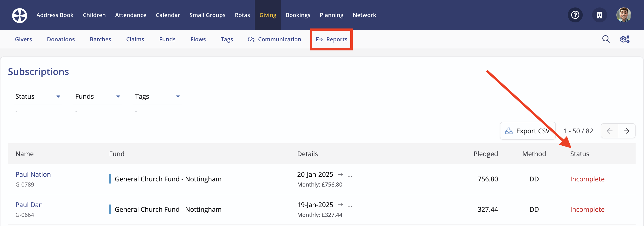Click the 1 - 50 / 82 page count

pos(578,131)
